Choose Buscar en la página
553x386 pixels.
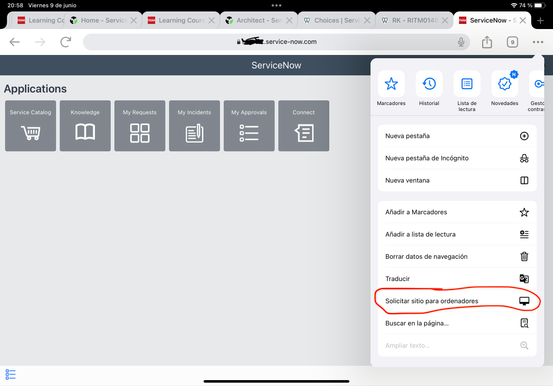point(457,323)
